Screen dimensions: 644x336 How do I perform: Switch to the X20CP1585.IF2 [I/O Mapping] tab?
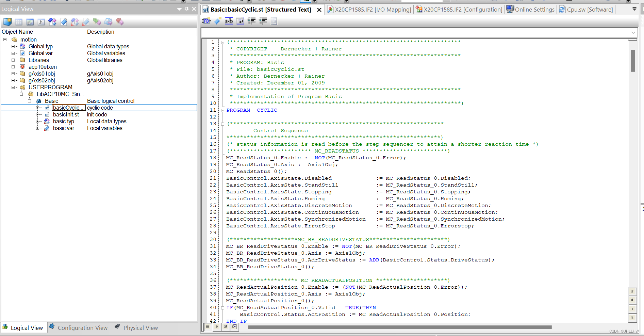(369, 10)
